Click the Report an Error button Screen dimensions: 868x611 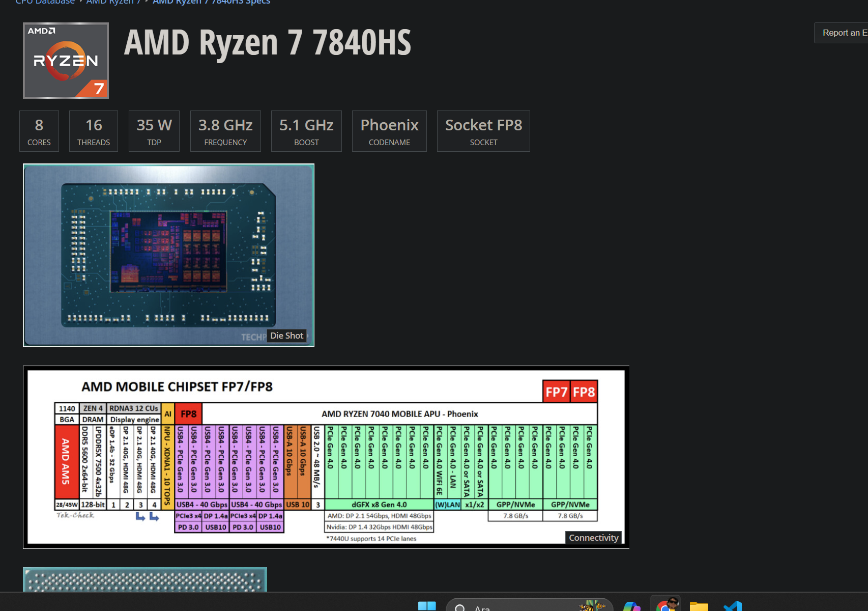842,33
